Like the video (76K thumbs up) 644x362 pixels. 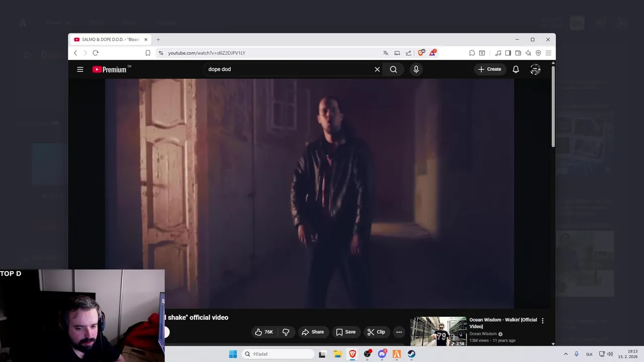tap(264, 332)
